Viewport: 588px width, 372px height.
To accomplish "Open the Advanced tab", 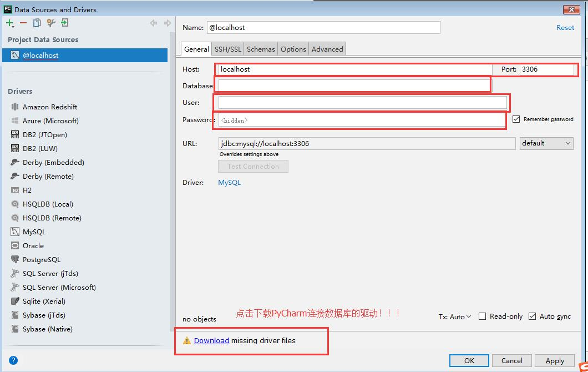I will [x=327, y=49].
